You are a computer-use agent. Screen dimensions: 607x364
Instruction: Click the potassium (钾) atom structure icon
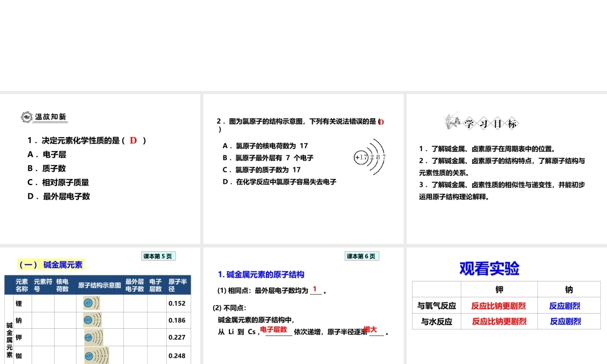pos(92,337)
